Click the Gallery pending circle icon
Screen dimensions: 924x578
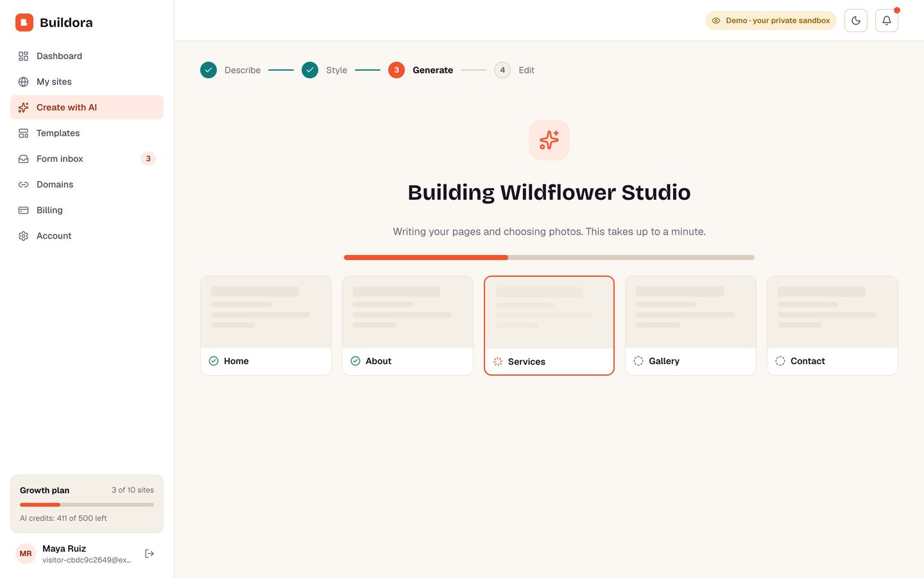[x=638, y=361]
